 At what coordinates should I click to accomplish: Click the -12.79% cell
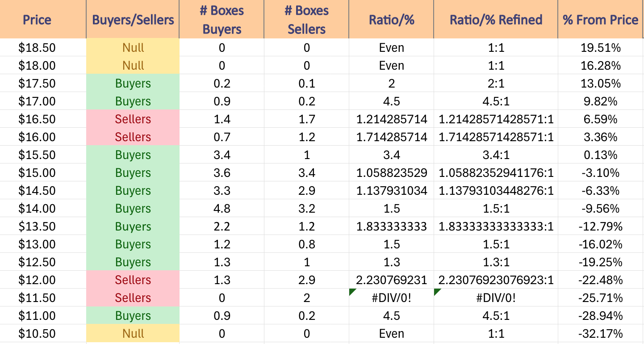click(x=601, y=227)
